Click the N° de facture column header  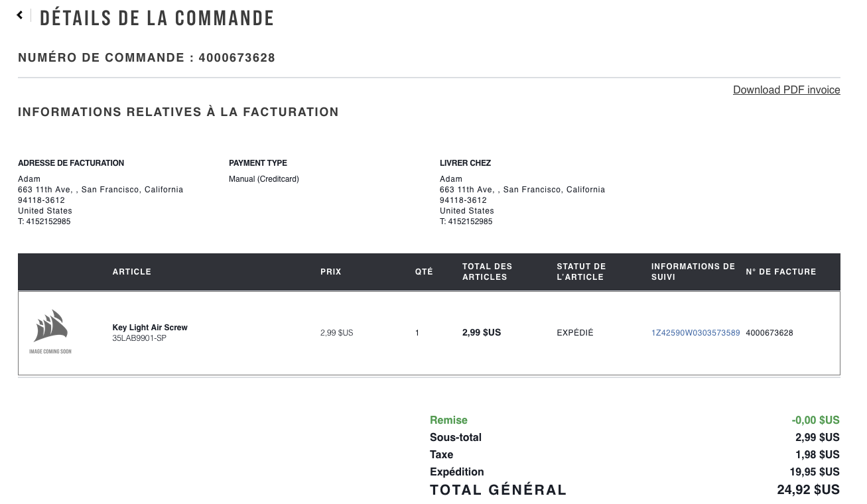781,272
